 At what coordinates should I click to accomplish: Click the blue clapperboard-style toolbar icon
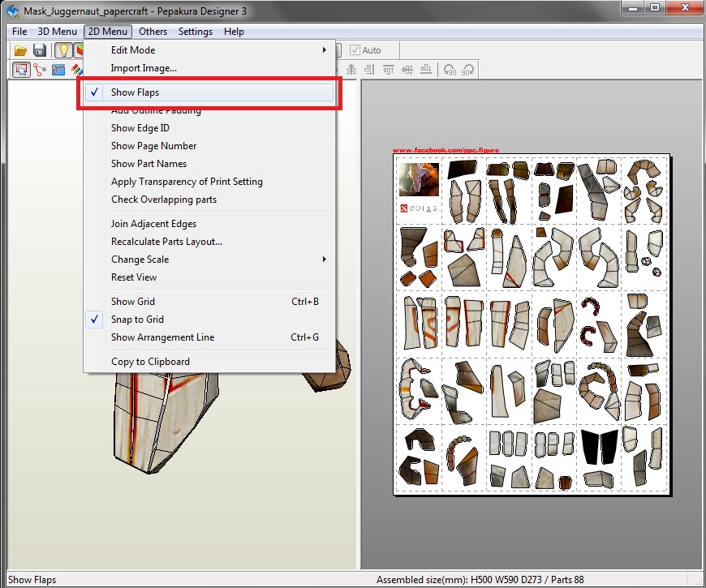(x=58, y=70)
